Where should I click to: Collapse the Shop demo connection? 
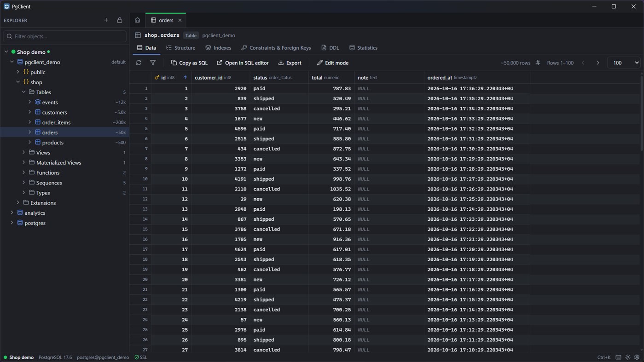pos(6,52)
